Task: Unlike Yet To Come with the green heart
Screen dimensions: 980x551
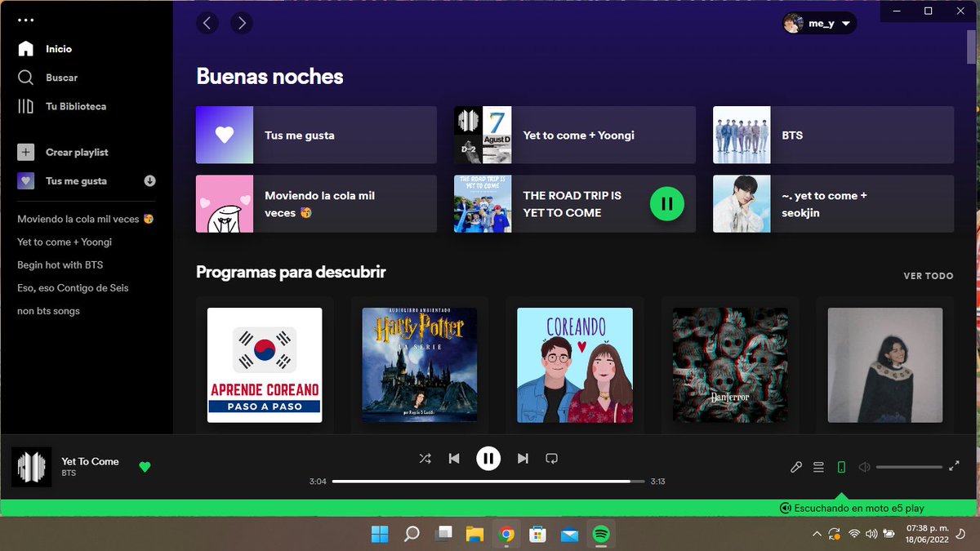Action: click(145, 467)
